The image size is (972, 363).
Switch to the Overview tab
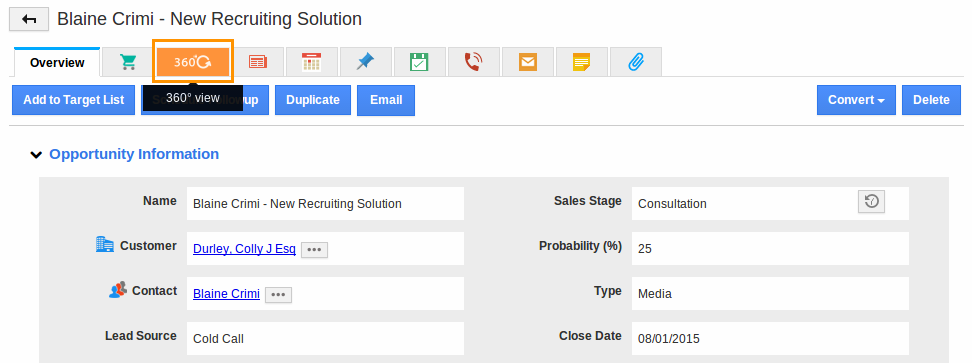click(x=57, y=63)
